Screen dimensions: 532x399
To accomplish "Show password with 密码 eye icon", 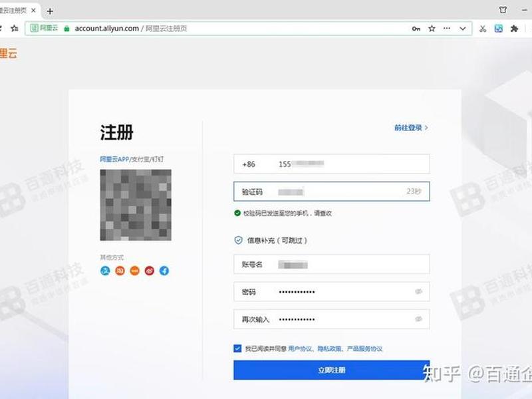I will (419, 291).
